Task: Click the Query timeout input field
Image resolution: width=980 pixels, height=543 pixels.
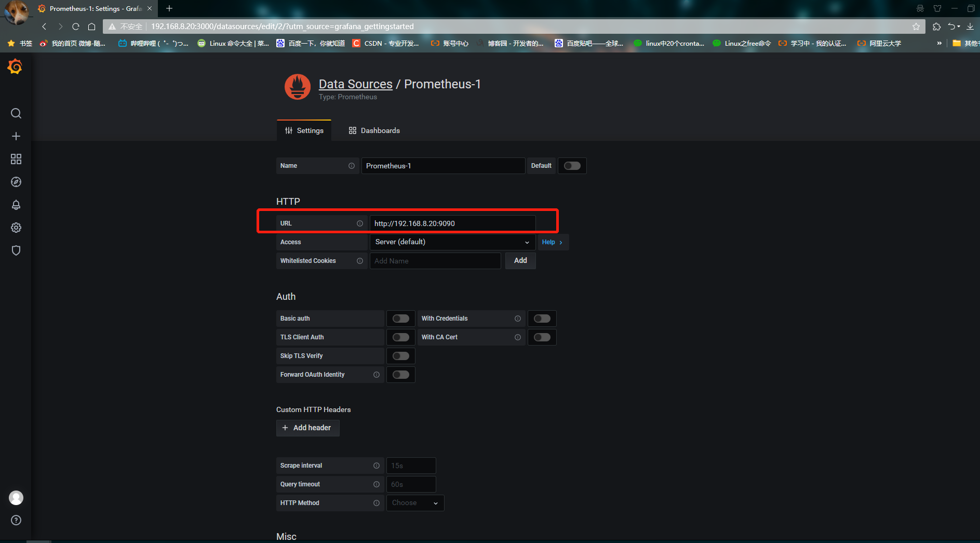Action: pyautogui.click(x=411, y=484)
